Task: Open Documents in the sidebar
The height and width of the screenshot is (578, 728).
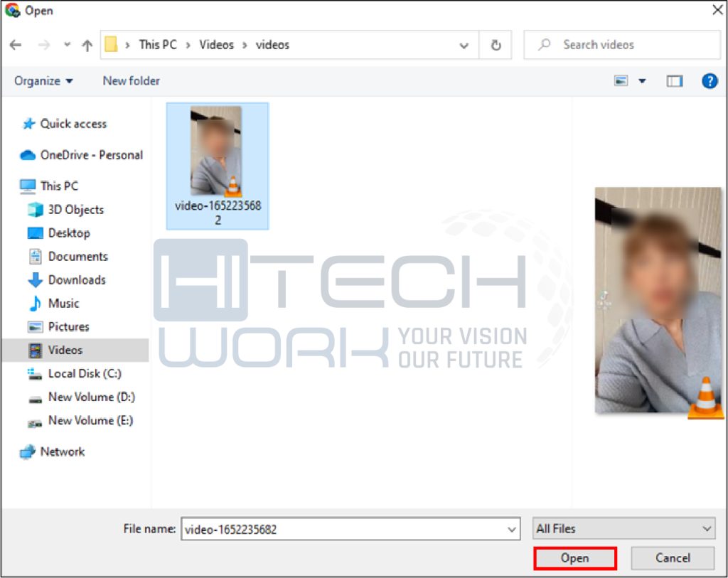Action: 68,256
